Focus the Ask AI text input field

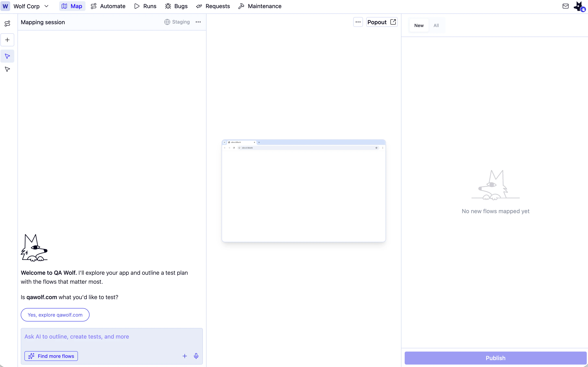(112, 337)
